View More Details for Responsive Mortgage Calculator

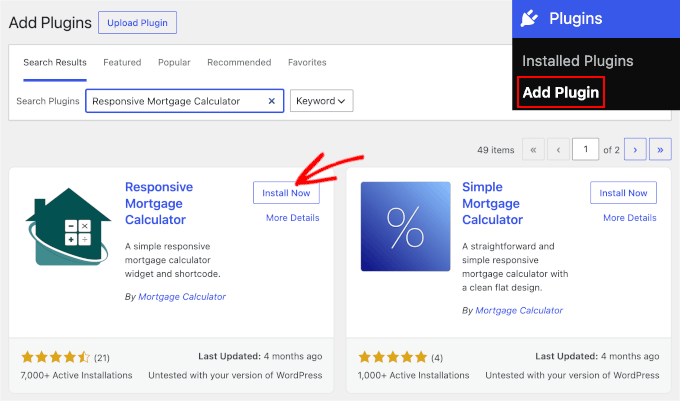tap(293, 218)
